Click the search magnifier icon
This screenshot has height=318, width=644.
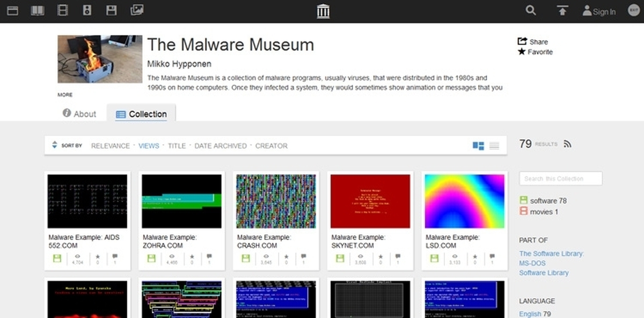531,10
